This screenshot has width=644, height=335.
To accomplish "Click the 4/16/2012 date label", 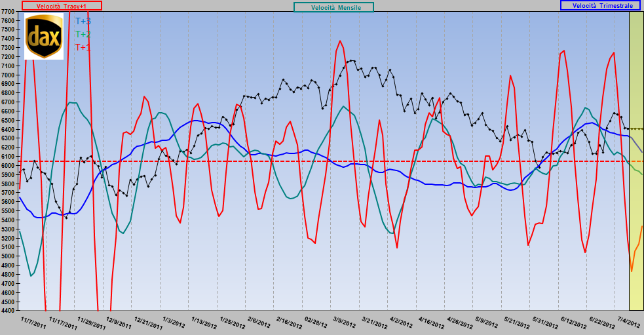I will [431, 323].
